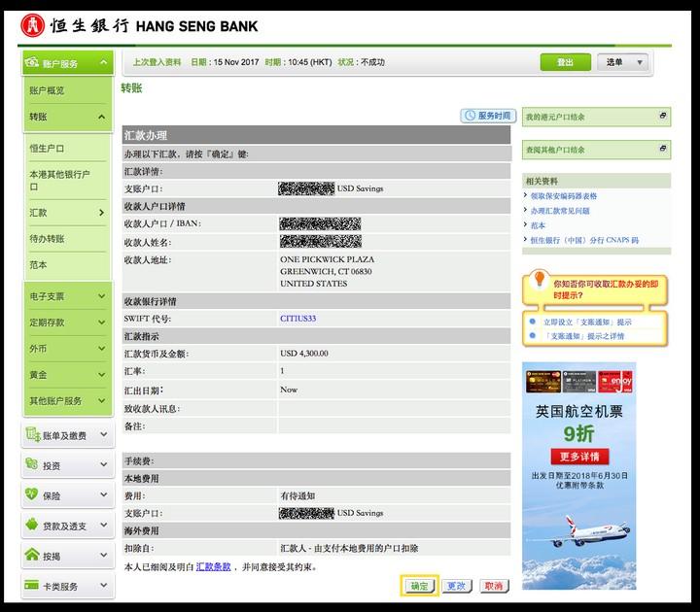Click the 投资 investment icon
This screenshot has width=700, height=612.
(34, 465)
